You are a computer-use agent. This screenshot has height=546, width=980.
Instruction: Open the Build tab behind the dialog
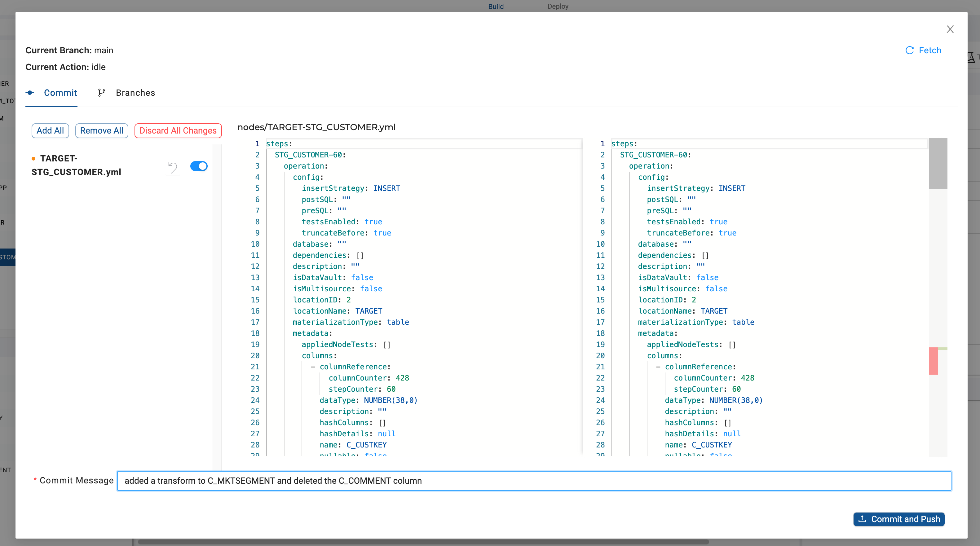(x=496, y=6)
